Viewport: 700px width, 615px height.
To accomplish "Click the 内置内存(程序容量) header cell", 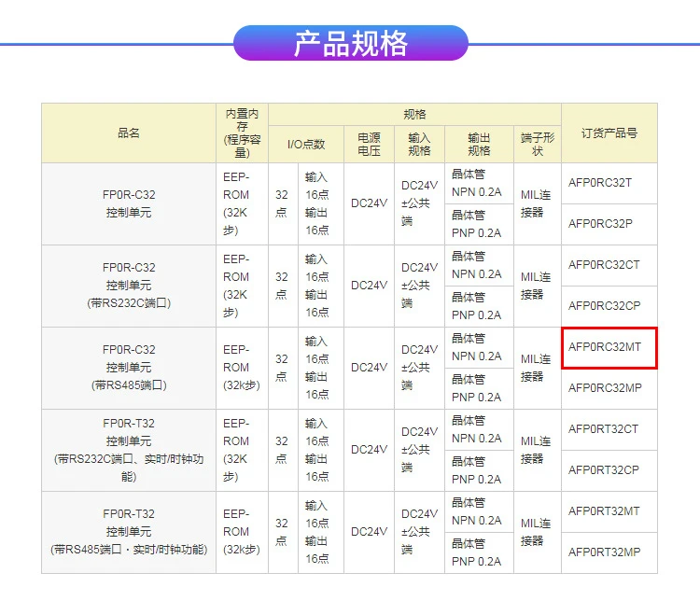I will pyautogui.click(x=242, y=133).
